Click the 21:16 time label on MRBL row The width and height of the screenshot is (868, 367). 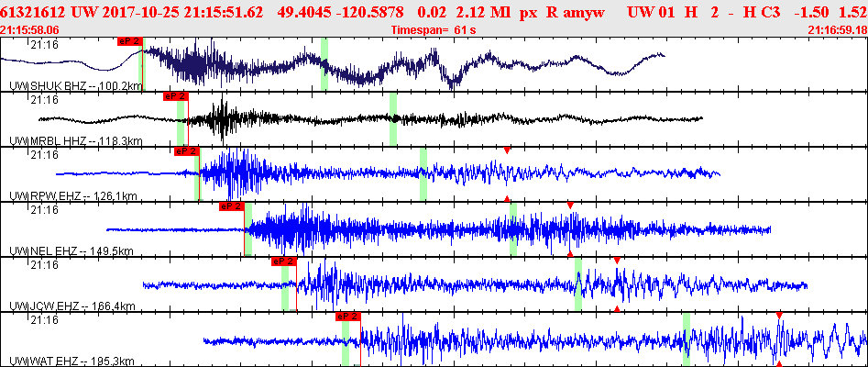(x=44, y=100)
